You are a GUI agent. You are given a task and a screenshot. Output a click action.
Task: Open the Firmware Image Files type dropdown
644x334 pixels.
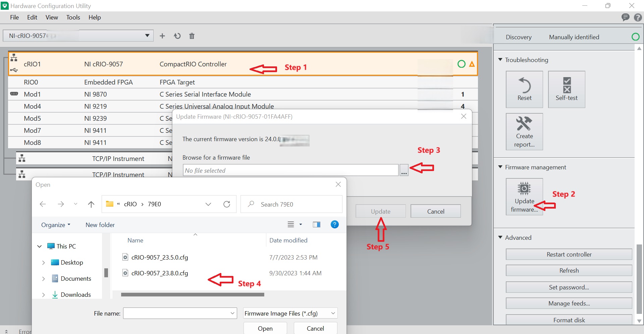(290, 313)
